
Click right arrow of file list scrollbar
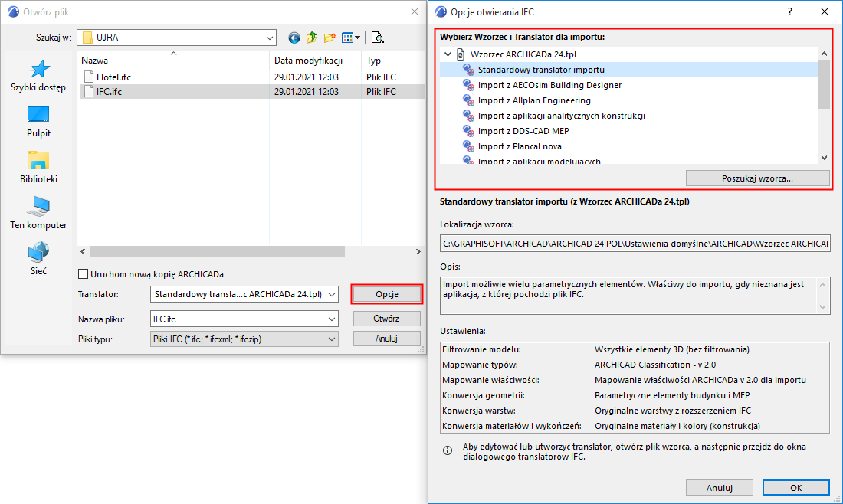click(x=418, y=251)
